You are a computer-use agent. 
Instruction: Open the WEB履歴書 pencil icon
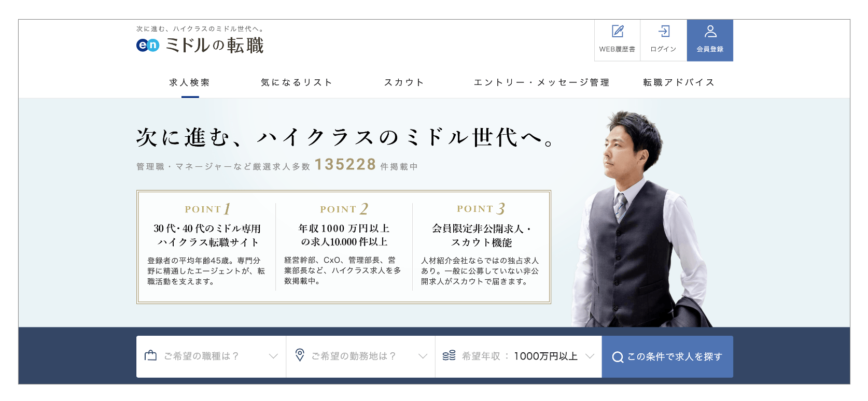(x=618, y=32)
